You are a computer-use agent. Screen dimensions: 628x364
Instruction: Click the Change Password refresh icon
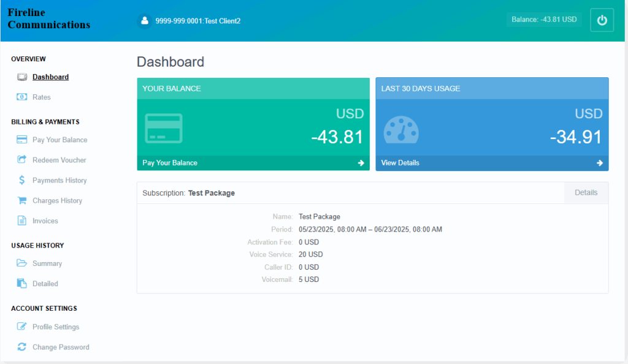point(22,347)
